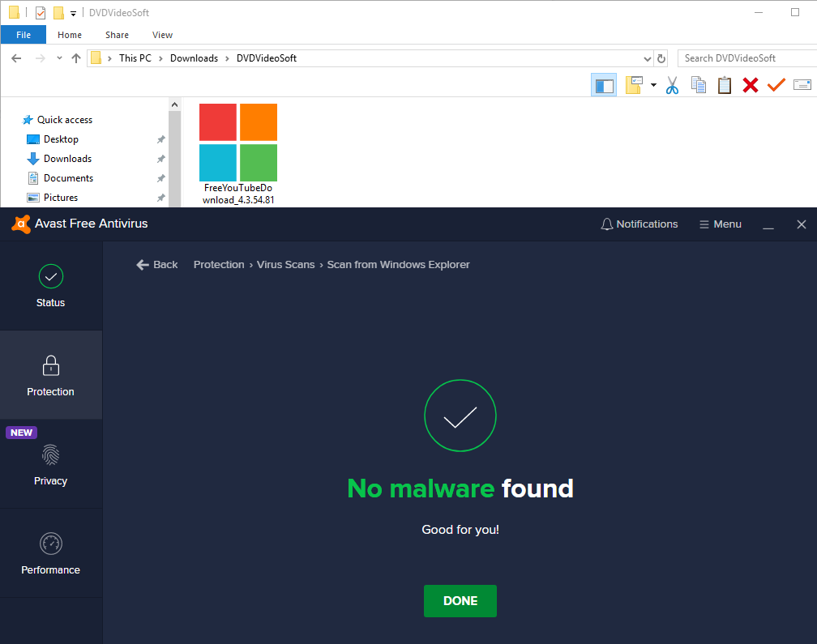Open the Home ribbon tab

tap(70, 35)
